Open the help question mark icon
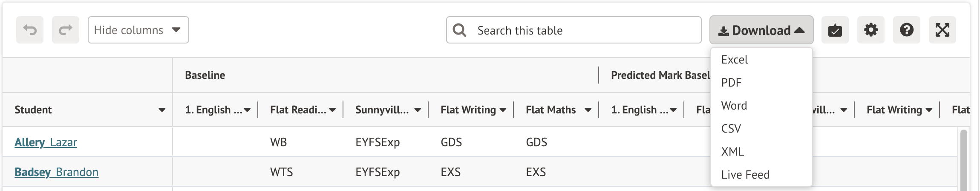The width and height of the screenshot is (980, 191). click(906, 30)
